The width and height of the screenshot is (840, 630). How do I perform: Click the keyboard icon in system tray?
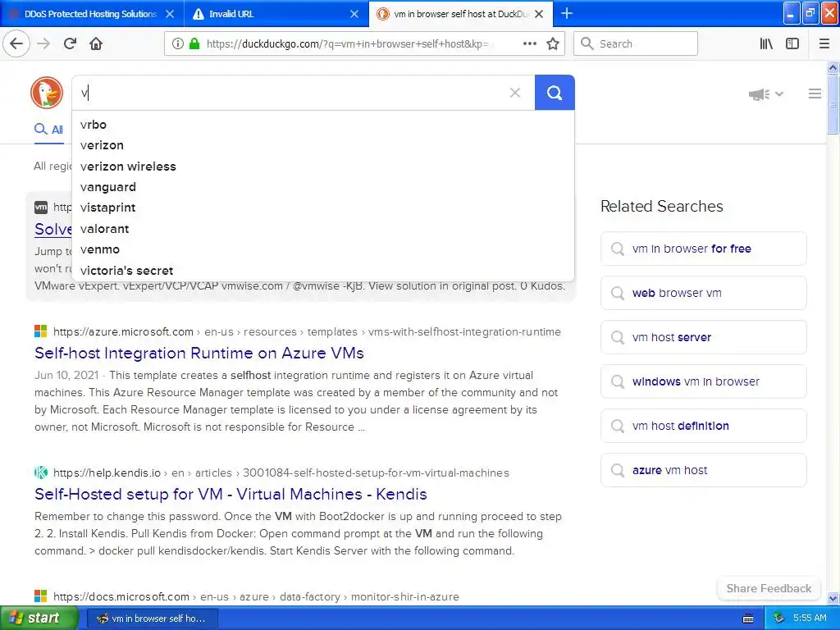pyautogui.click(x=748, y=619)
